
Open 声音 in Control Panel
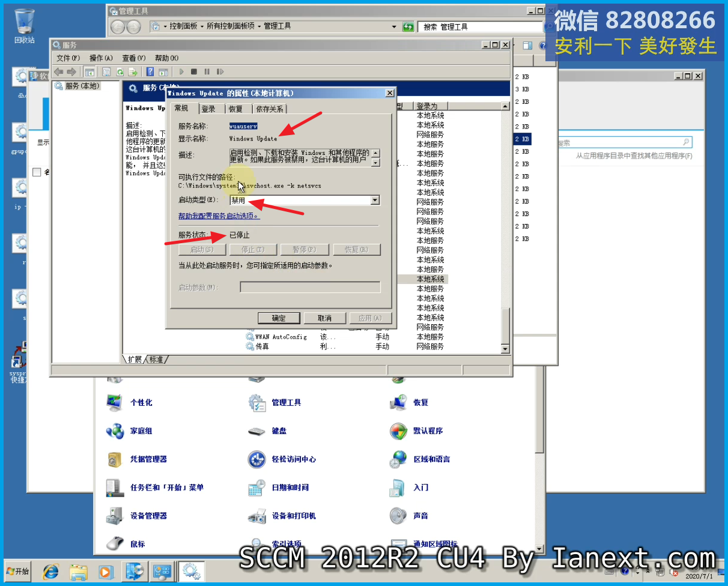420,515
